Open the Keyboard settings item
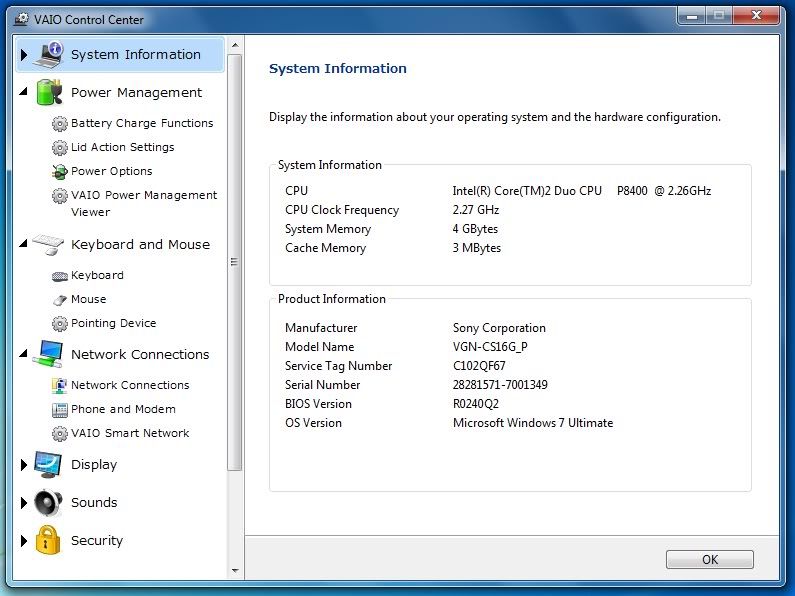 coord(97,275)
